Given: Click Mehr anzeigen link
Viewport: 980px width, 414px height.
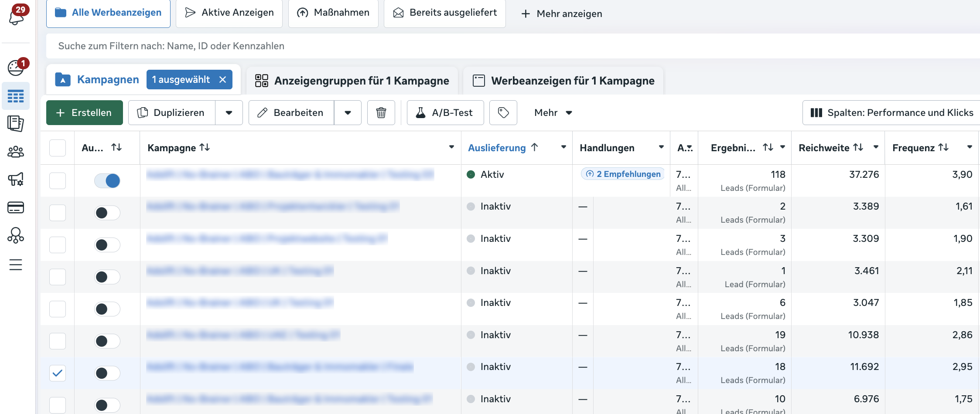Looking at the screenshot, I should [x=562, y=14].
